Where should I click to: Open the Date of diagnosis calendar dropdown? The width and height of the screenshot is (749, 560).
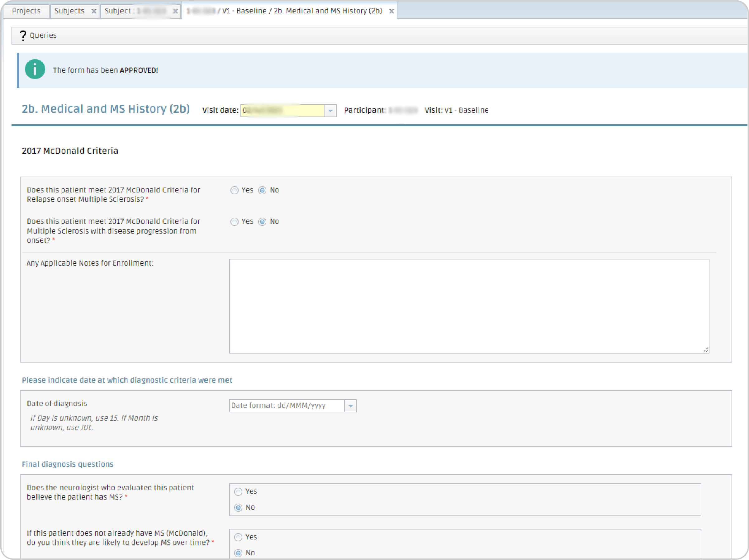(350, 406)
